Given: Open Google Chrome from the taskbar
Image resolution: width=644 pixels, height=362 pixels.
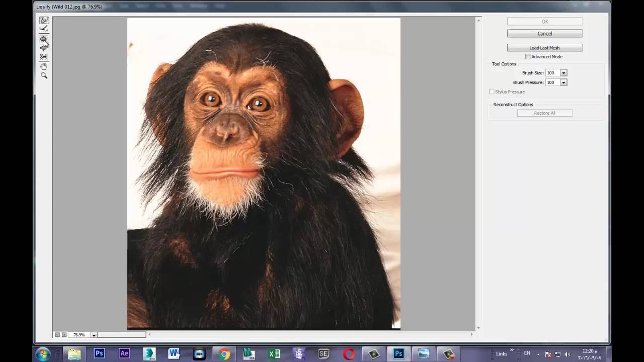Looking at the screenshot, I should (224, 354).
